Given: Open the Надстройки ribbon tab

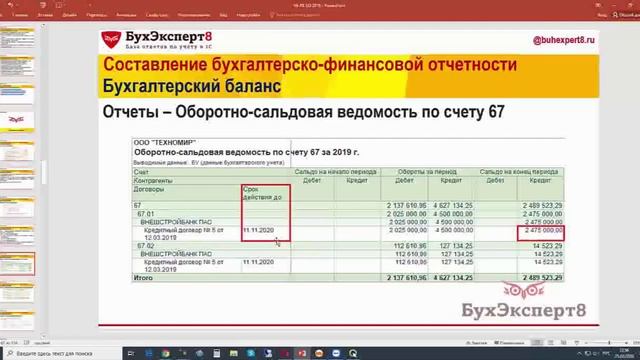Looking at the screenshot, I should coord(248,15).
